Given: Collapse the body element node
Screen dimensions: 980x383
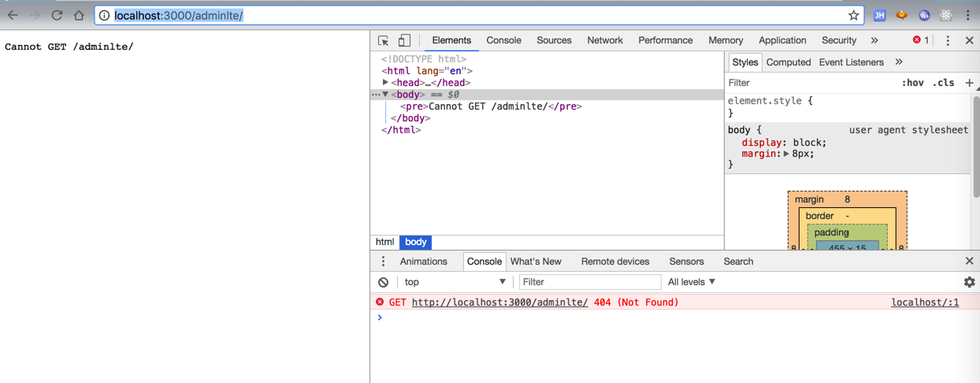Looking at the screenshot, I should 385,95.
